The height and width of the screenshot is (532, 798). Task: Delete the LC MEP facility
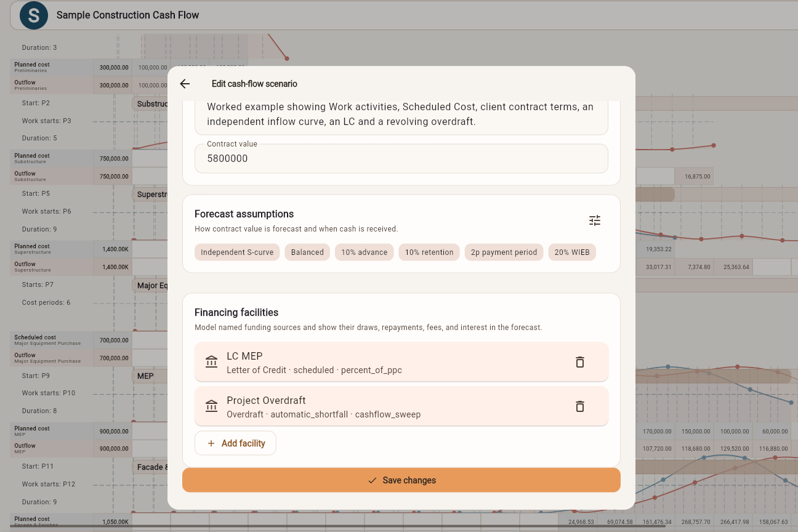(x=579, y=362)
